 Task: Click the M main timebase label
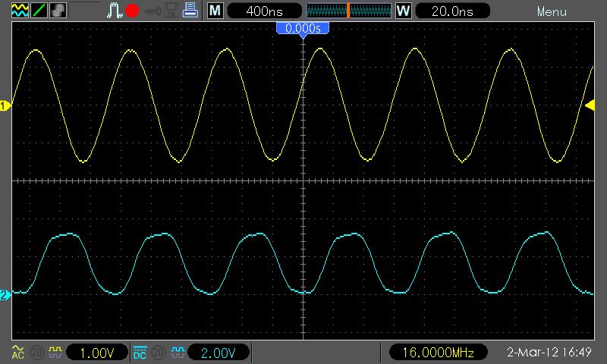215,11
